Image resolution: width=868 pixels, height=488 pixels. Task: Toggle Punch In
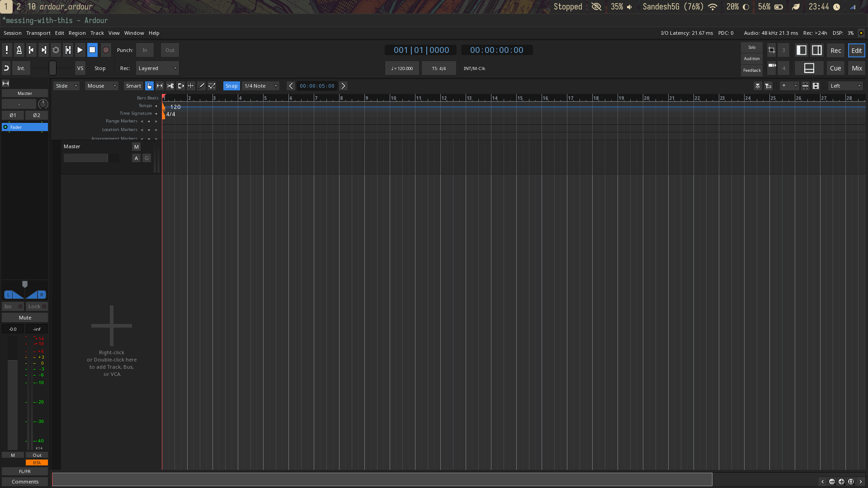pyautogui.click(x=145, y=50)
